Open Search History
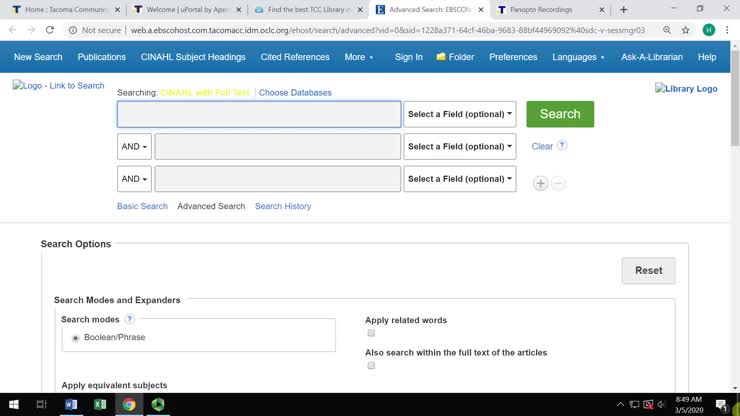The height and width of the screenshot is (416, 740). pyautogui.click(x=283, y=206)
